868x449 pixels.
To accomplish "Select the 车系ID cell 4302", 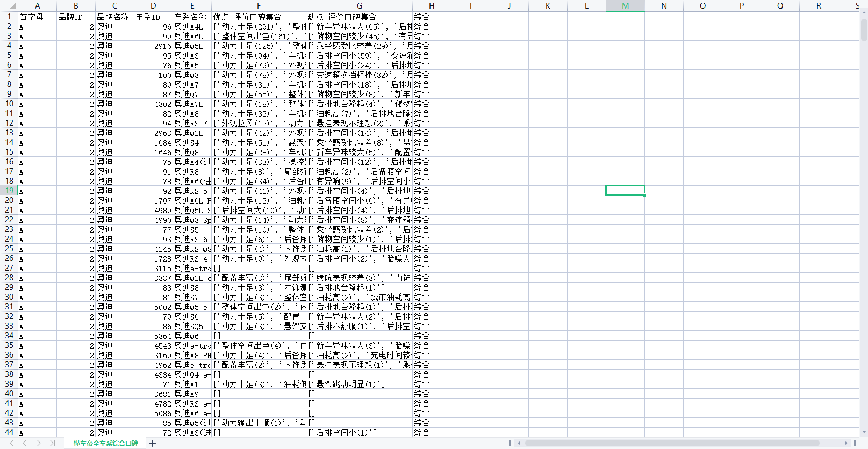I will pyautogui.click(x=153, y=104).
